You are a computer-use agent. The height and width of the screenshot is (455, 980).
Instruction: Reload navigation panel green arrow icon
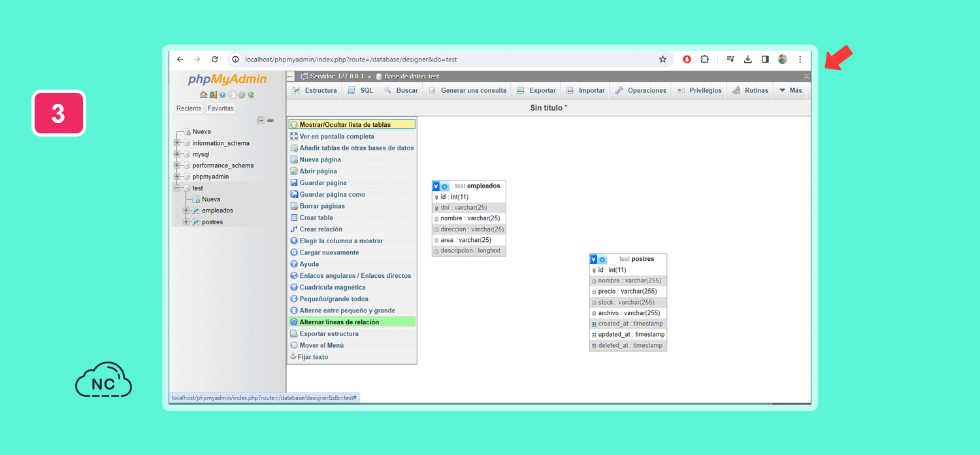pos(251,95)
